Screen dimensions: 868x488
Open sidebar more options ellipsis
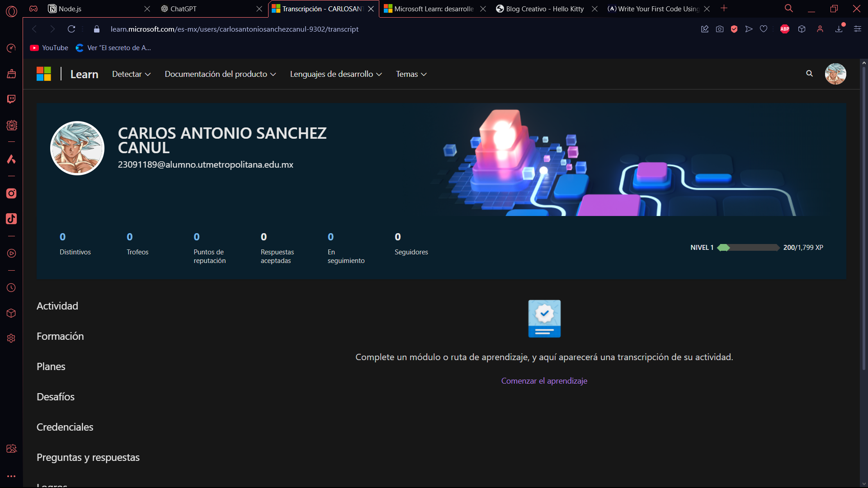(x=11, y=476)
